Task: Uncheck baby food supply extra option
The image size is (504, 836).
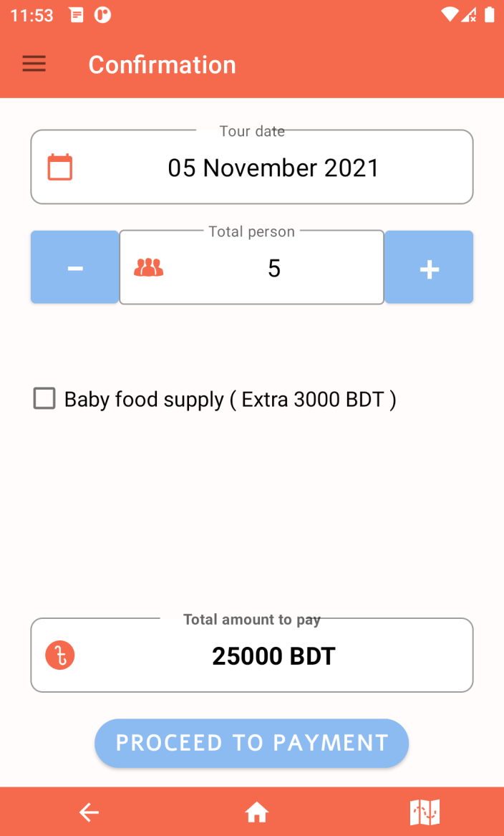Action: [44, 398]
